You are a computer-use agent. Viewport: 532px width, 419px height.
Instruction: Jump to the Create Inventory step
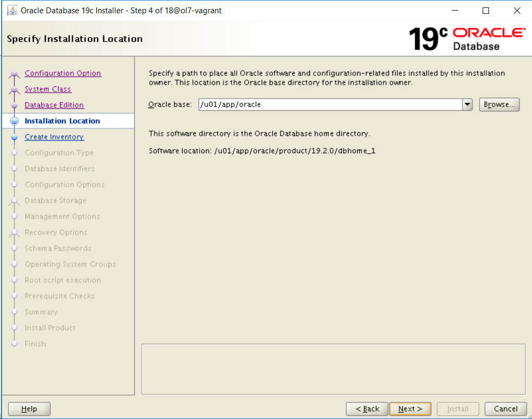(54, 137)
